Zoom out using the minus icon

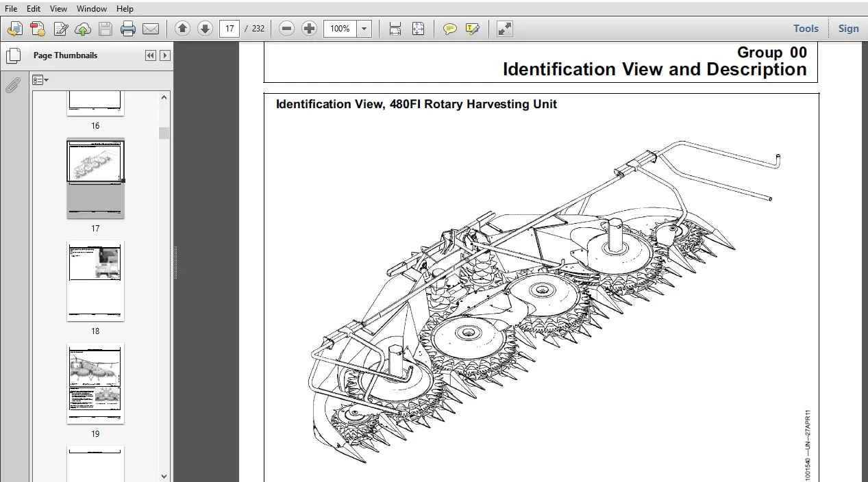(x=287, y=29)
